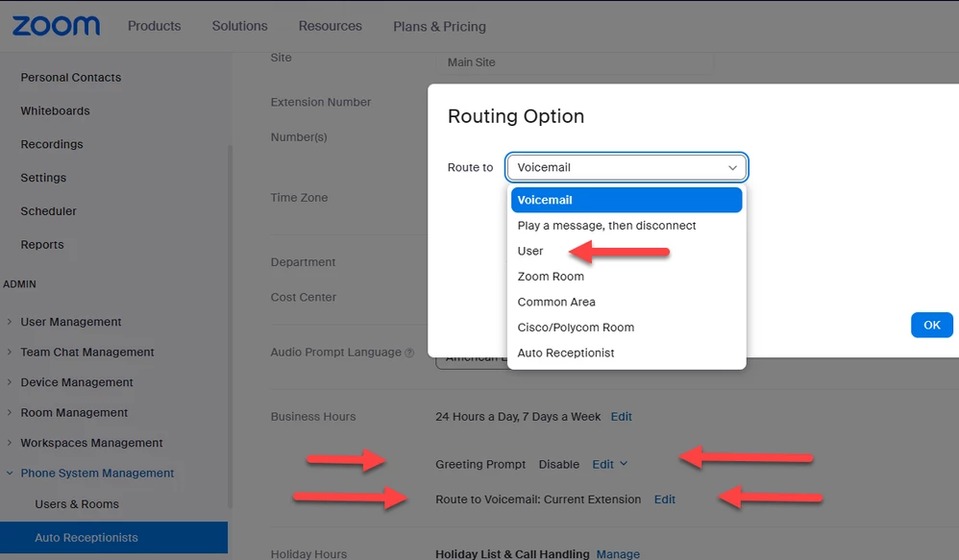Select Auto Receptionists in sidebar

[x=113, y=537]
